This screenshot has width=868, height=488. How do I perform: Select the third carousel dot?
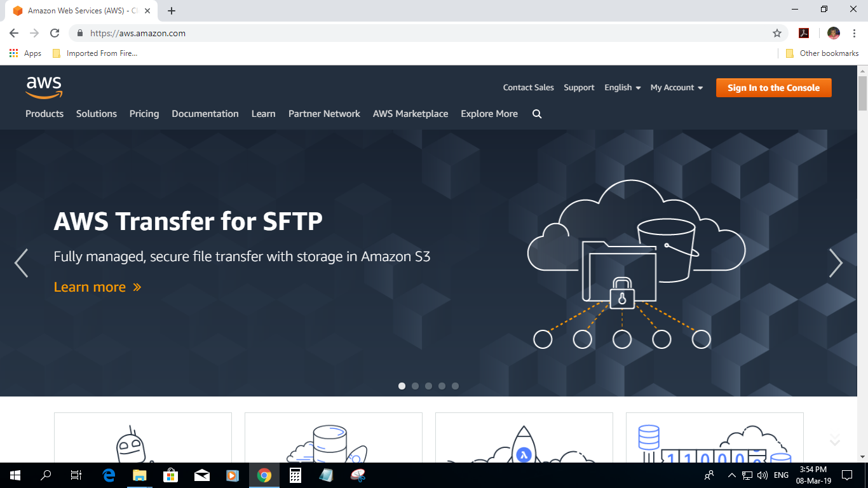[428, 386]
